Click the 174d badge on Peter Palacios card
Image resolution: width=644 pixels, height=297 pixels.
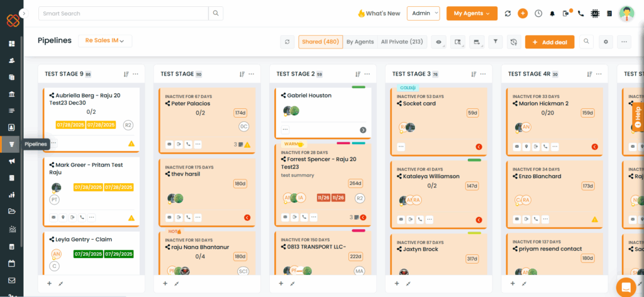[x=240, y=113]
